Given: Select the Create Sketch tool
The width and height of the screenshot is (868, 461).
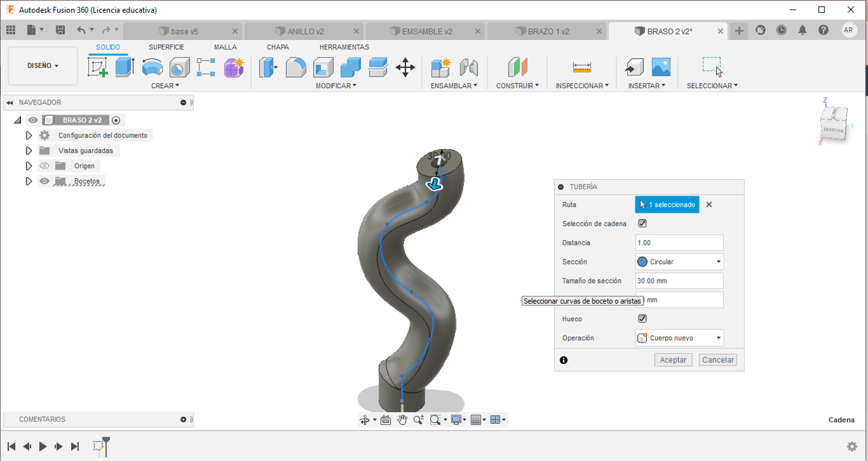Looking at the screenshot, I should pos(98,67).
